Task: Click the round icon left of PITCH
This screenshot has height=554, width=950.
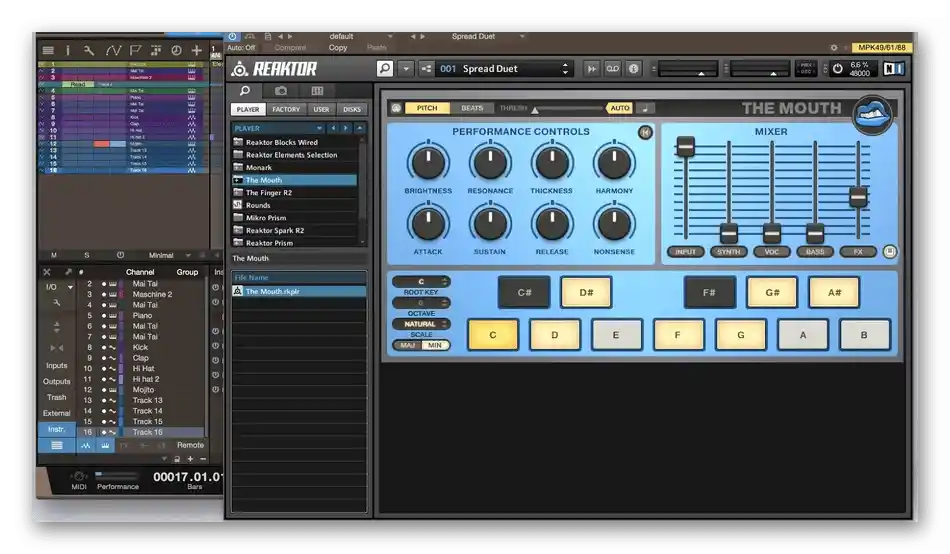Action: pos(396,108)
